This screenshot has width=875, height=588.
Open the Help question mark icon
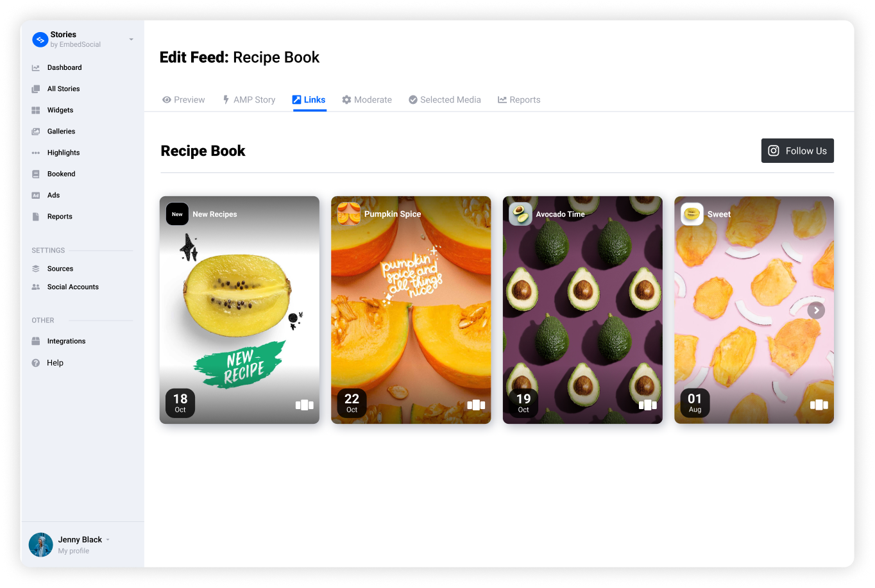point(36,363)
